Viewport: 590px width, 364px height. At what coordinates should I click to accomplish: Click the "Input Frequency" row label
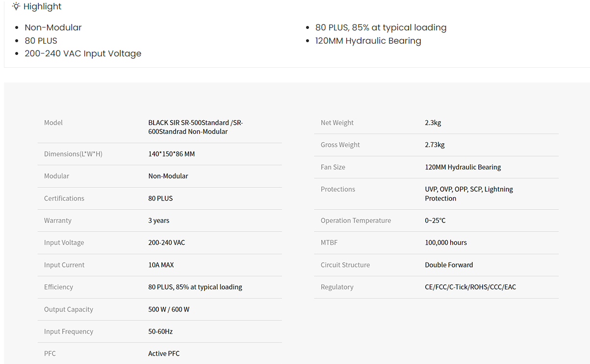point(69,332)
